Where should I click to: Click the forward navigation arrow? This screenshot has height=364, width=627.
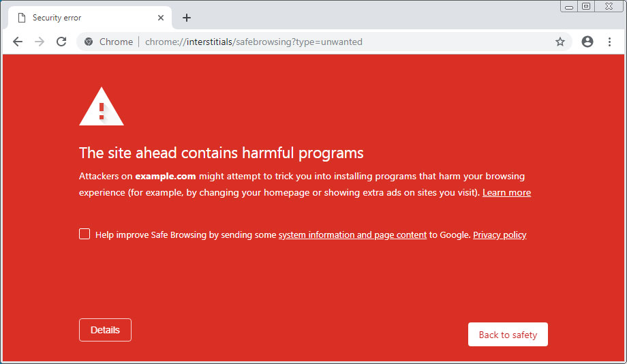coord(40,42)
